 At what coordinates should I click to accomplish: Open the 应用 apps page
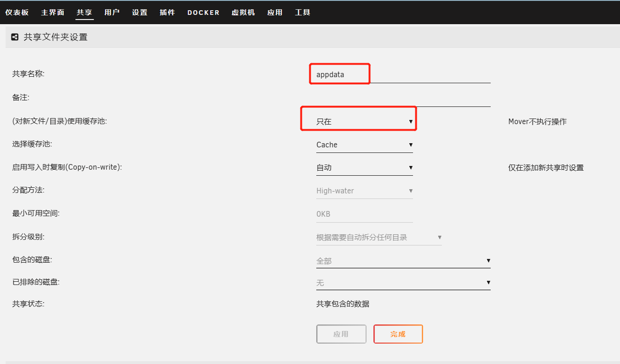[x=275, y=13]
